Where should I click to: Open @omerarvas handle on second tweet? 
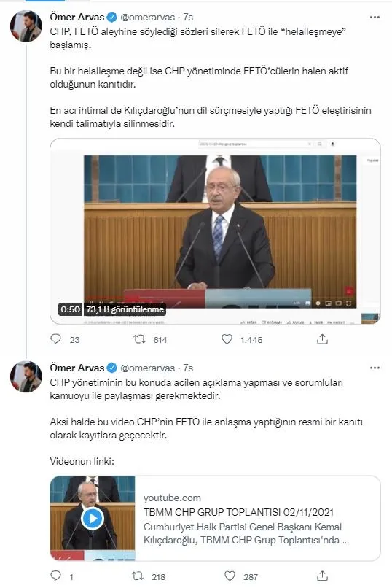147,368
